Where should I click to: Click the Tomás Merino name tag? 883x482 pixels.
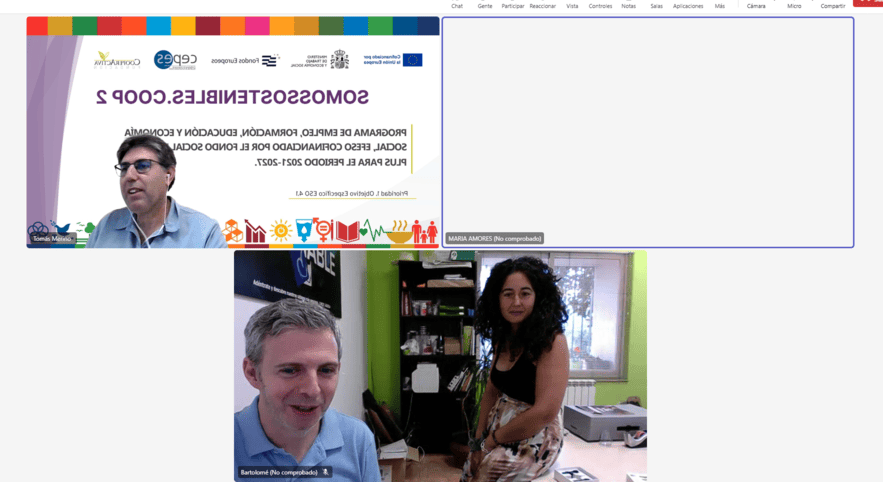51,239
